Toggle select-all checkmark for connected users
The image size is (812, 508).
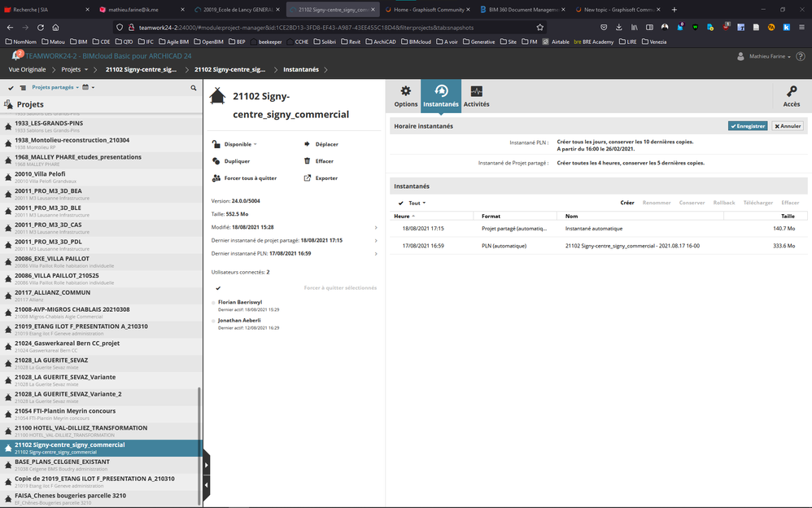[218, 287]
